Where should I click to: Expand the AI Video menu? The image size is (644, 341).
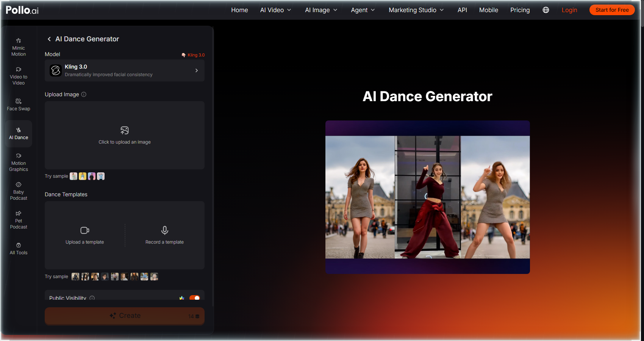point(275,10)
